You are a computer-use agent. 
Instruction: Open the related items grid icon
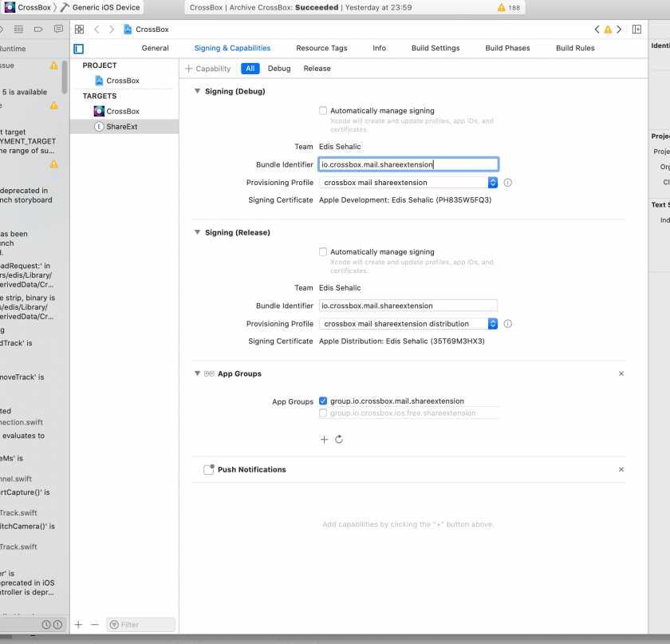point(79,29)
